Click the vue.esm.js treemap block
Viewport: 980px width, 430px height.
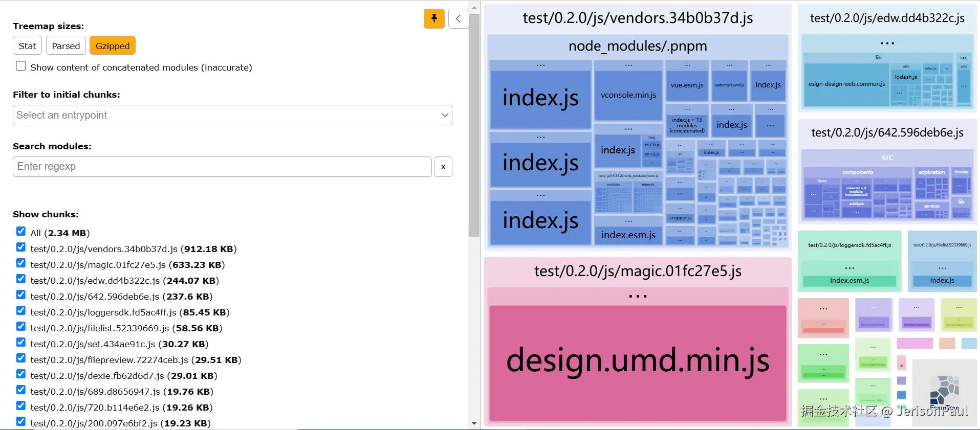pyautogui.click(x=687, y=85)
